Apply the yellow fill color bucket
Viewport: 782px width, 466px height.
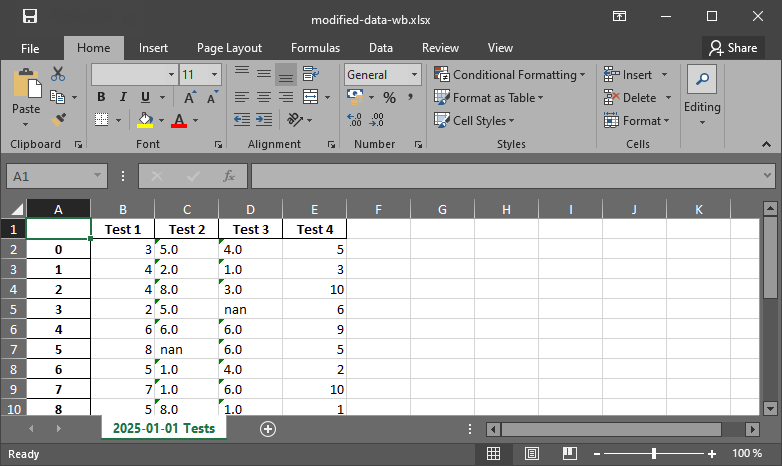145,120
